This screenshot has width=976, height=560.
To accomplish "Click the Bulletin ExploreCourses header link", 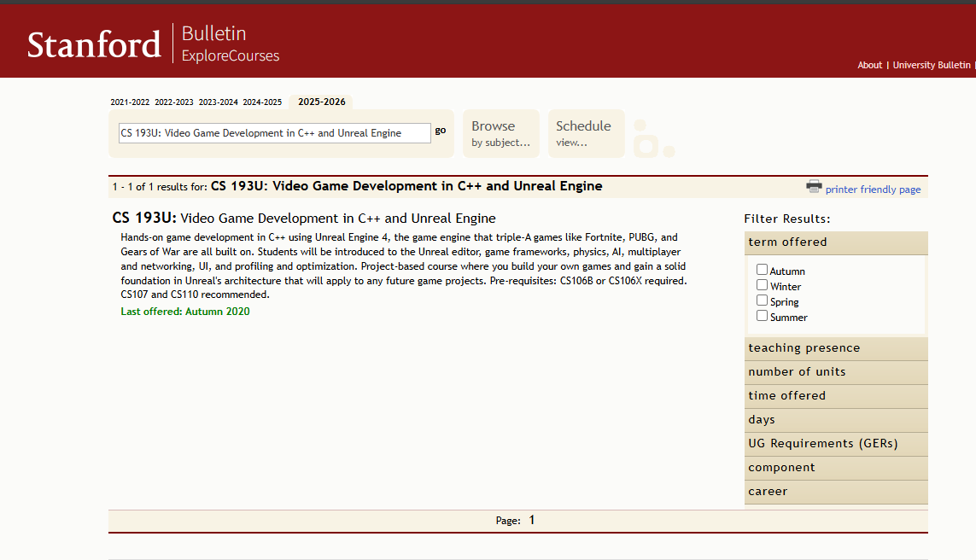I will coord(231,44).
